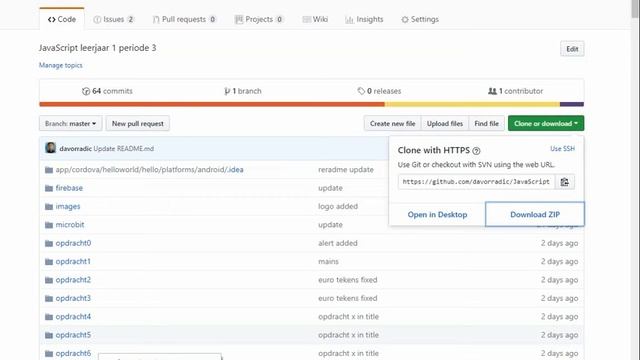The height and width of the screenshot is (360, 640).
Task: Copy clone URL with clipboard icon
Action: tap(564, 182)
